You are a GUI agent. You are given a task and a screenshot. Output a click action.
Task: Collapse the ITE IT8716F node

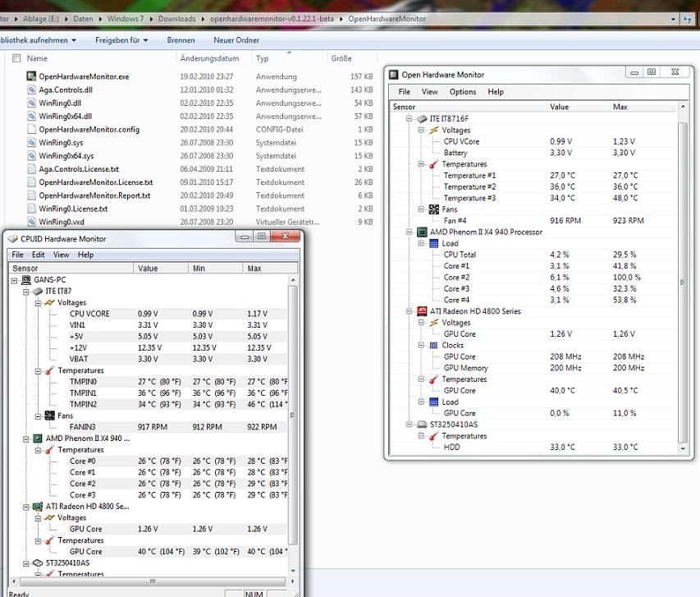point(409,118)
